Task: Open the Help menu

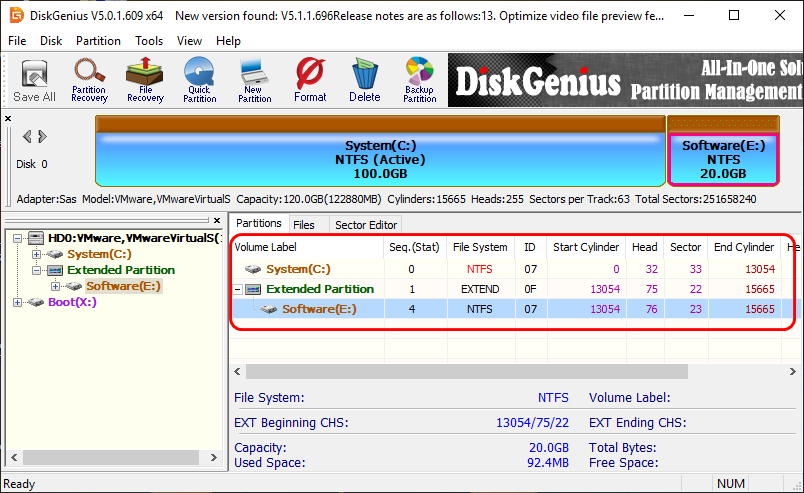Action: pyautogui.click(x=228, y=41)
